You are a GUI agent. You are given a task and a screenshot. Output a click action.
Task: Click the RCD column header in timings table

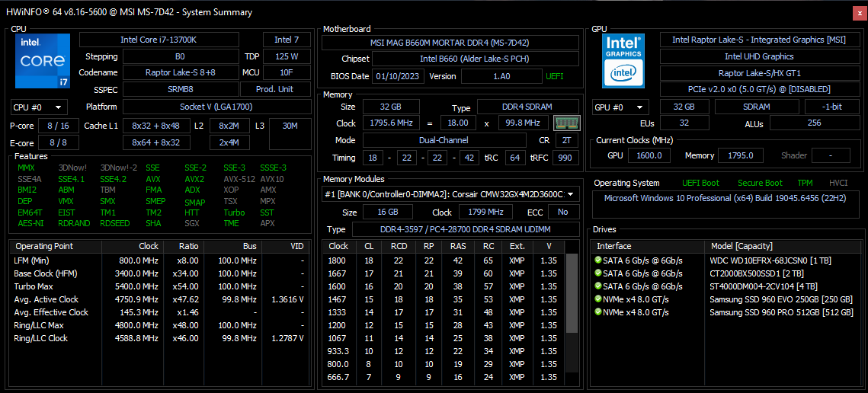click(399, 246)
